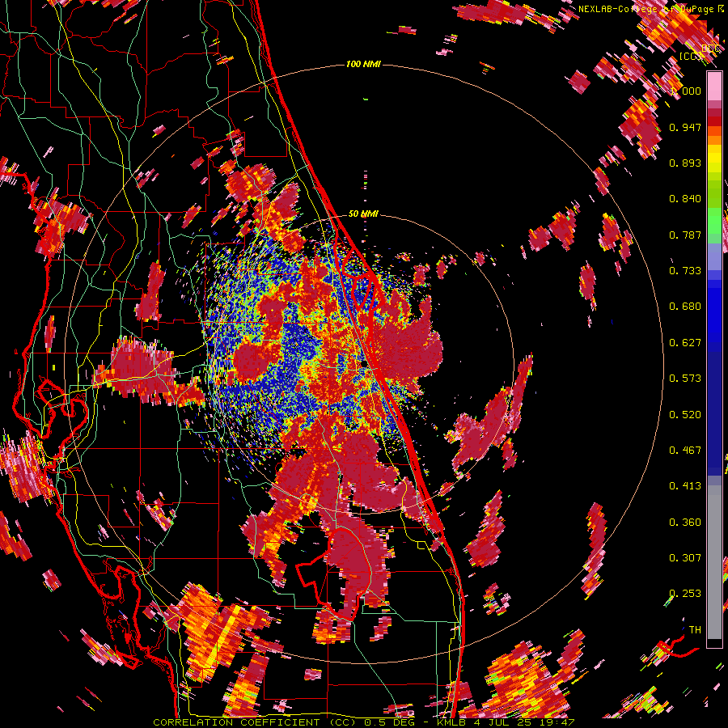Select the 0.573 scale label

pos(685,379)
